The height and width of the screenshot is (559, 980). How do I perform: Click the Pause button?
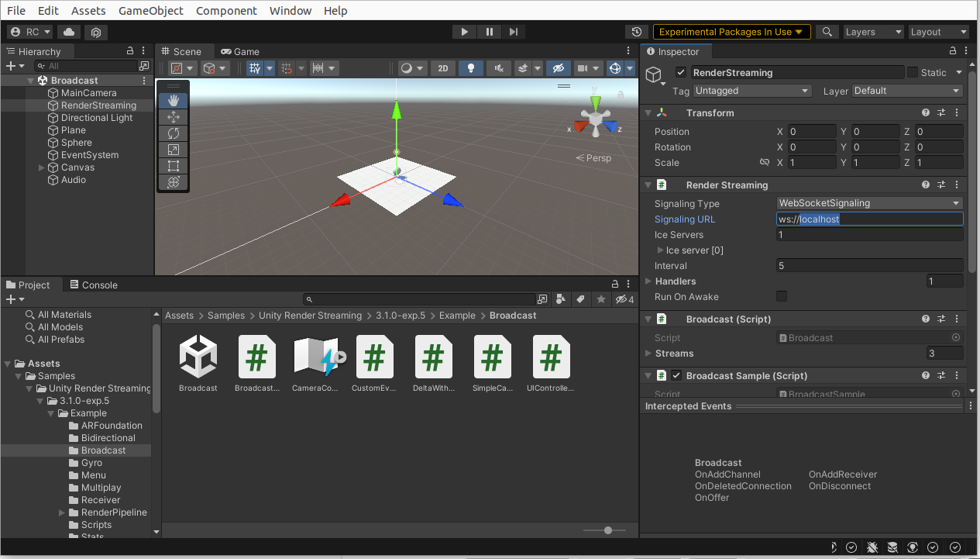point(490,32)
